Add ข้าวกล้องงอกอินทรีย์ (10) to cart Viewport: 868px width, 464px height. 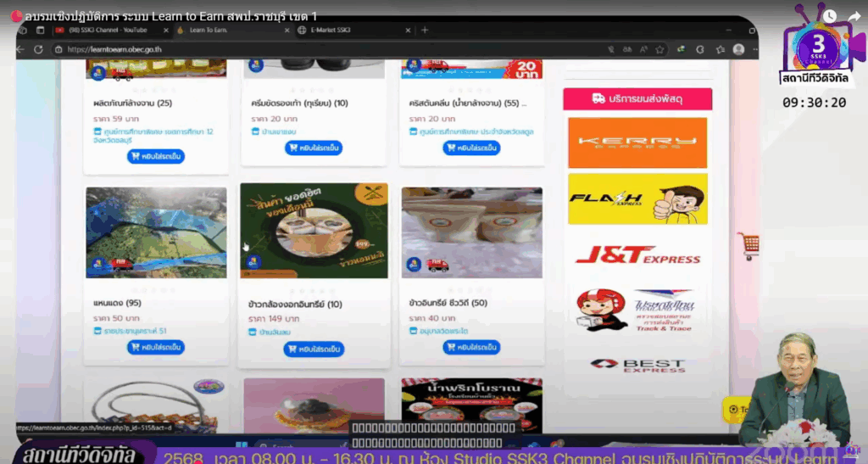pos(313,349)
